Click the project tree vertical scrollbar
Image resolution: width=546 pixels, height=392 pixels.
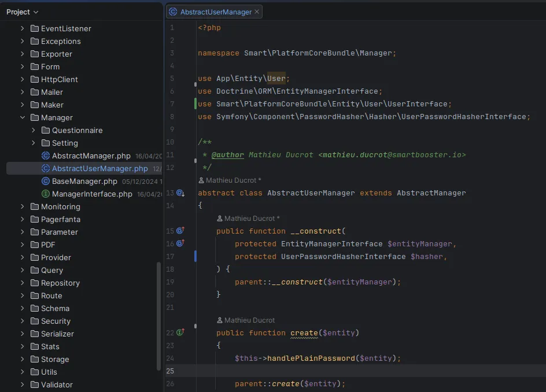pyautogui.click(x=159, y=316)
